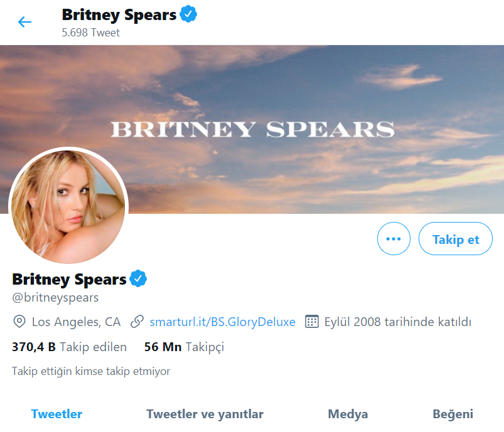Click the verified checkmark in the header

click(187, 13)
